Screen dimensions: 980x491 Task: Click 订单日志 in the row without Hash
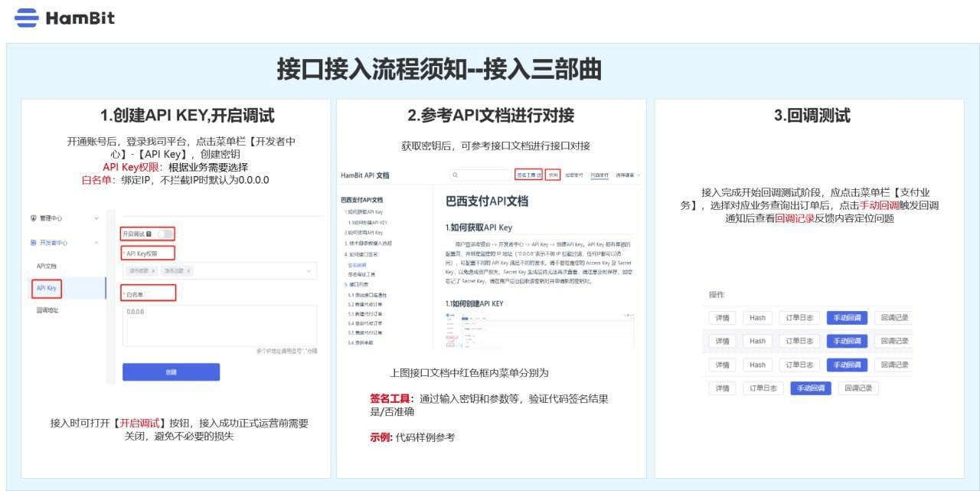(763, 388)
